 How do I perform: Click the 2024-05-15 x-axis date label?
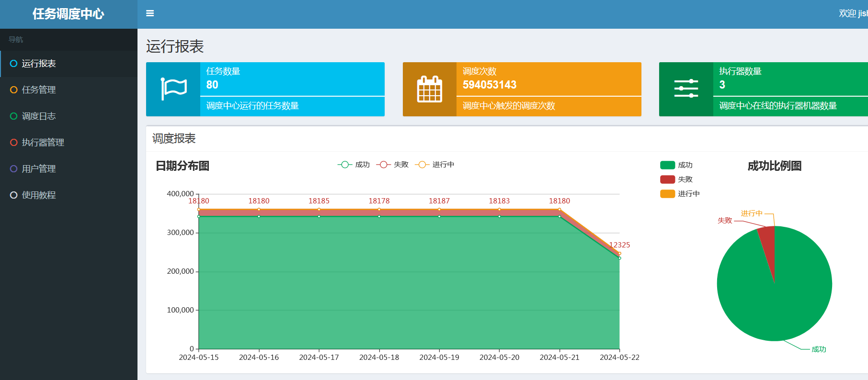click(199, 358)
